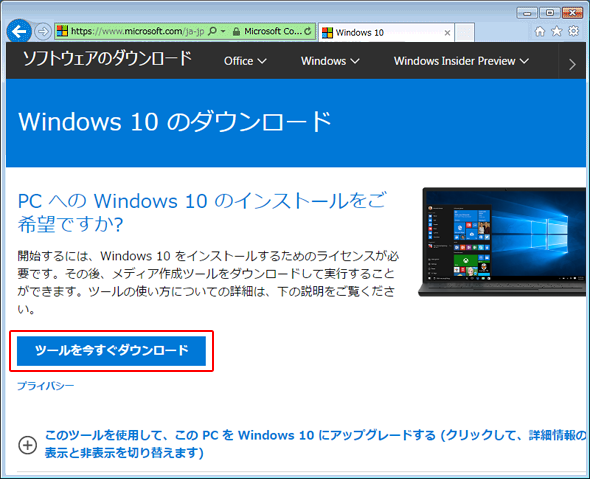Maximize the browser window
This screenshot has height=479, width=590.
pos(550,13)
